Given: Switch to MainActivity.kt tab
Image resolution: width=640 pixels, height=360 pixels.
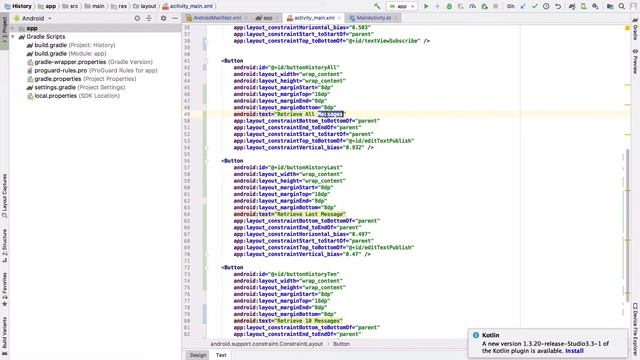Looking at the screenshot, I should (373, 18).
